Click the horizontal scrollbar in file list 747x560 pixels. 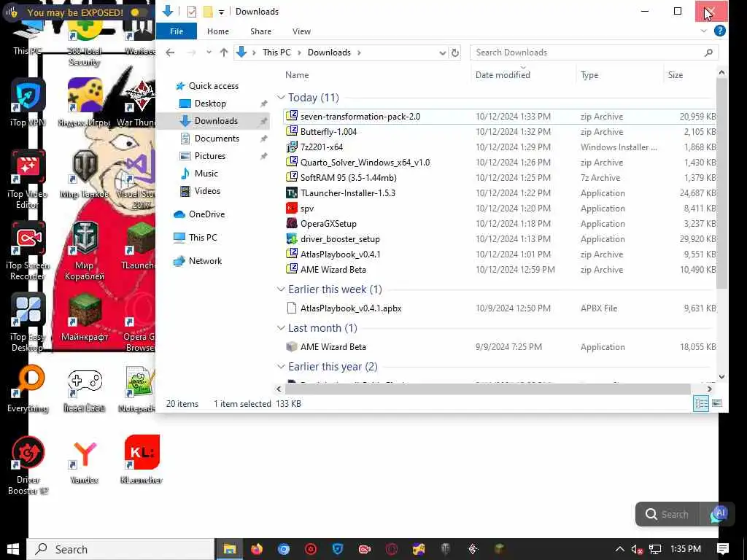click(x=487, y=389)
